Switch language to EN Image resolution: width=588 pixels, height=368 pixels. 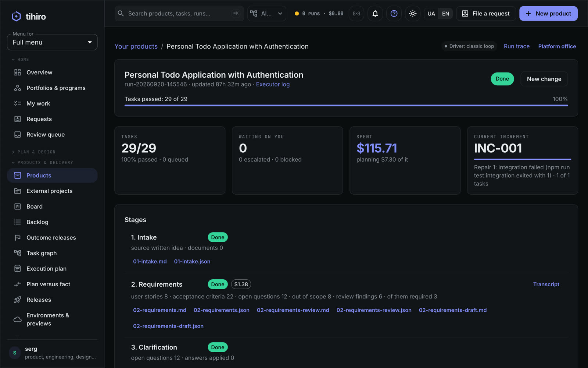tap(445, 14)
